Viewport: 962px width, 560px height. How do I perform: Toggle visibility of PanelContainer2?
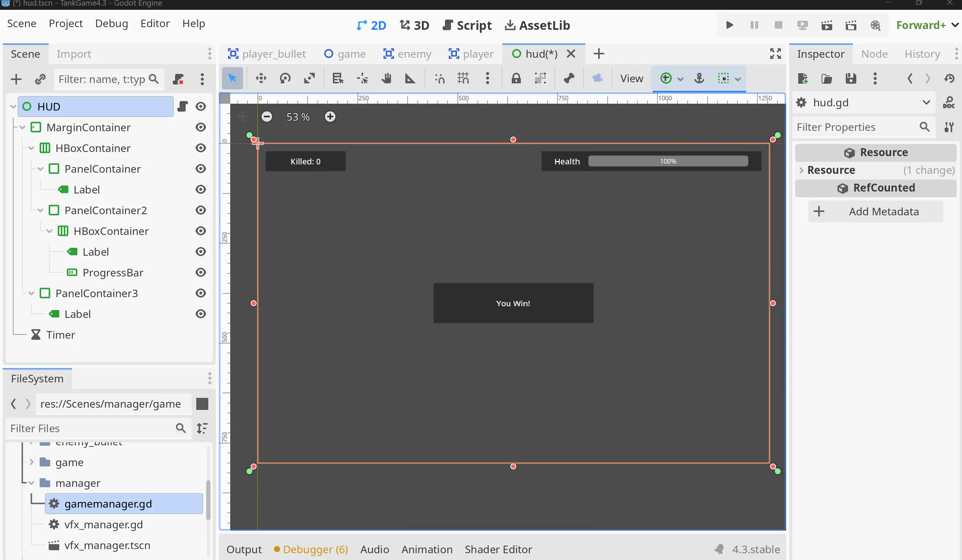(201, 210)
